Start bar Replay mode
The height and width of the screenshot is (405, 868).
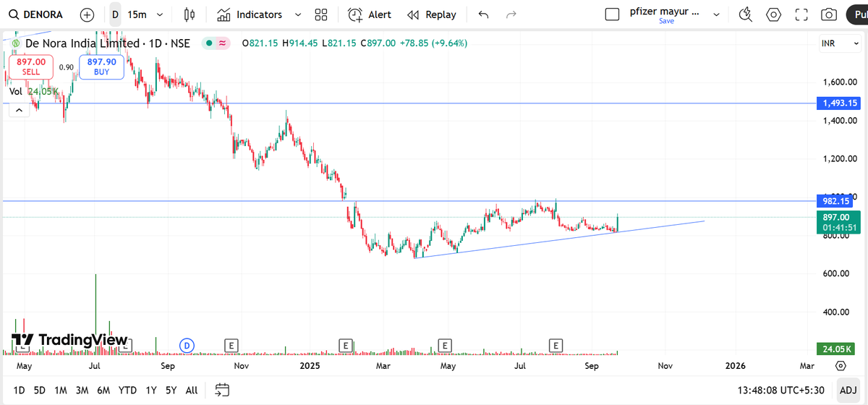(432, 14)
